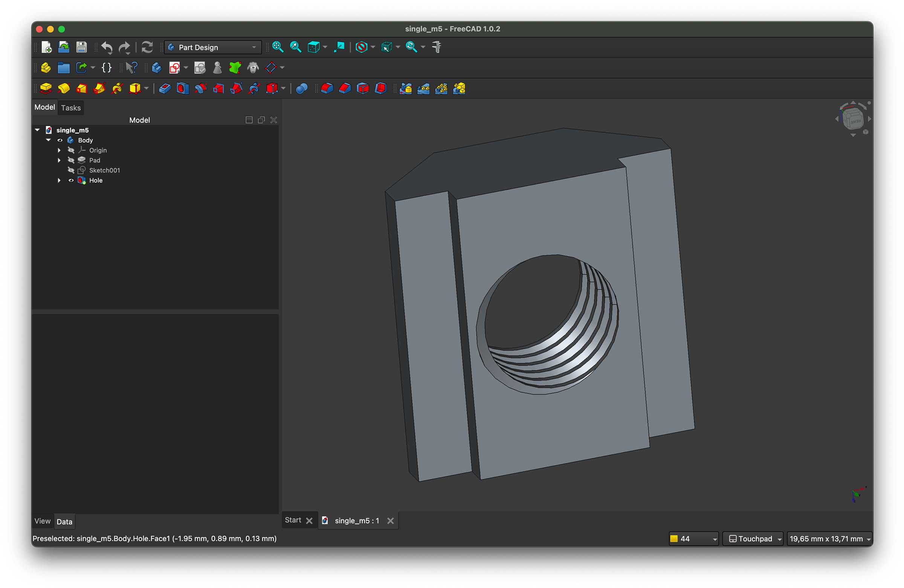This screenshot has height=588, width=904.
Task: Click the Hole tool icon
Action: click(x=183, y=89)
